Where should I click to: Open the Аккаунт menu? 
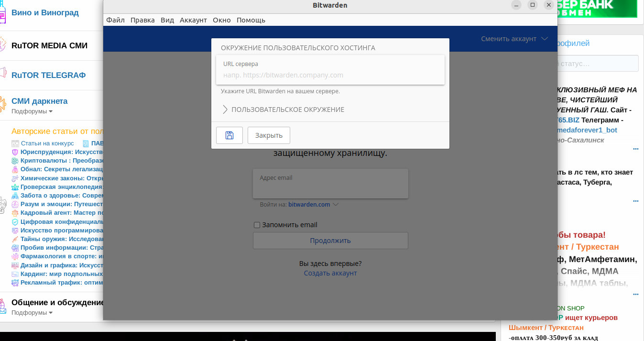(193, 20)
